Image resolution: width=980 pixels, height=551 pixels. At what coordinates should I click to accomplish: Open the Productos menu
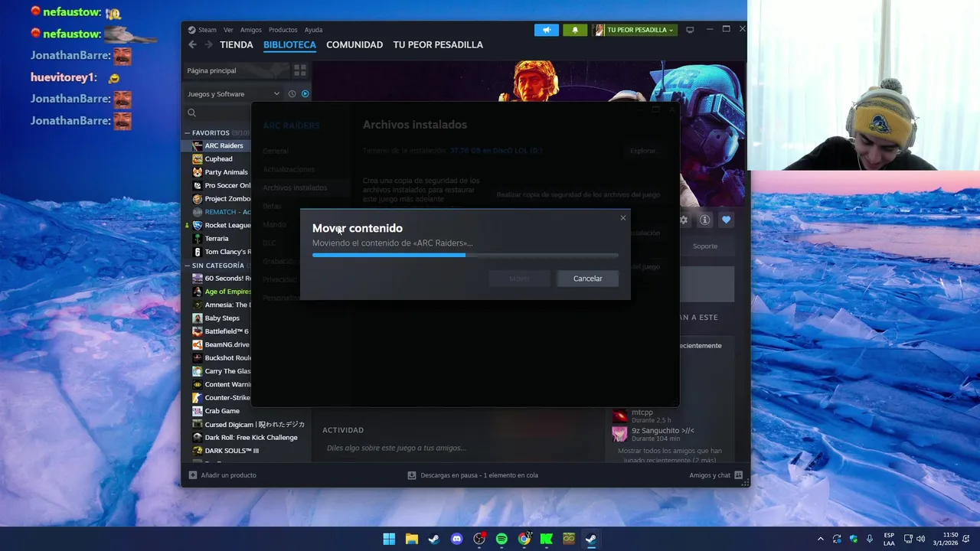283,30
